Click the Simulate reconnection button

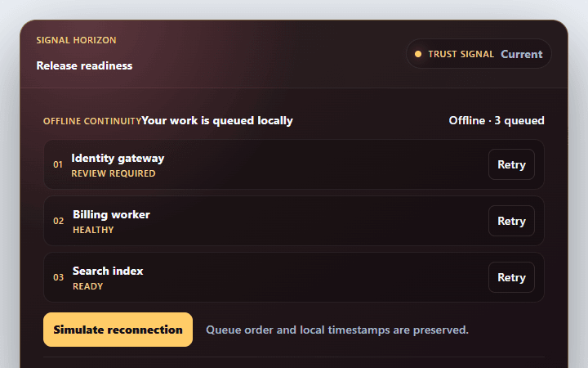click(x=118, y=330)
